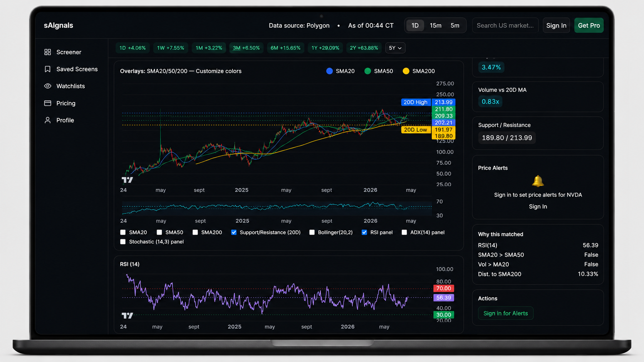The width and height of the screenshot is (644, 362).
Task: Open the Profile section
Action: tap(65, 120)
